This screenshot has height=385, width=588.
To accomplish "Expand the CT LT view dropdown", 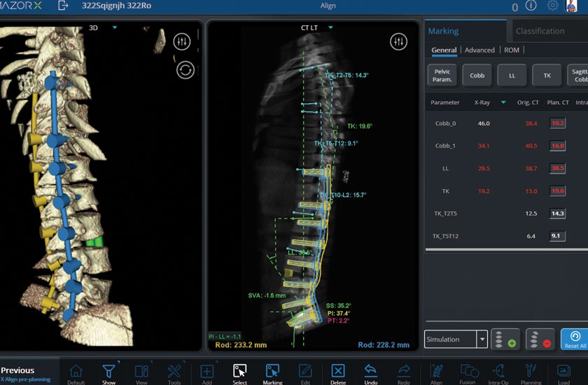I will 330,28.
